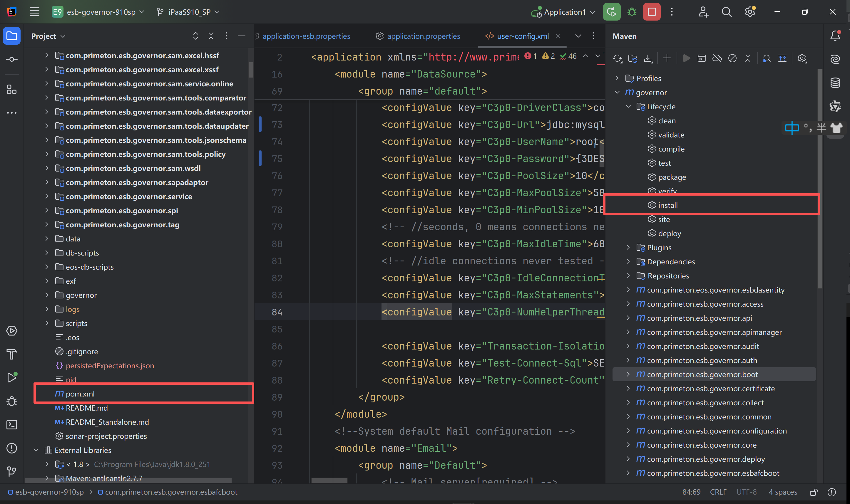This screenshot has width=850, height=504.
Task: Toggle Skip Tests Mode in Maven toolbar
Action: (732, 58)
